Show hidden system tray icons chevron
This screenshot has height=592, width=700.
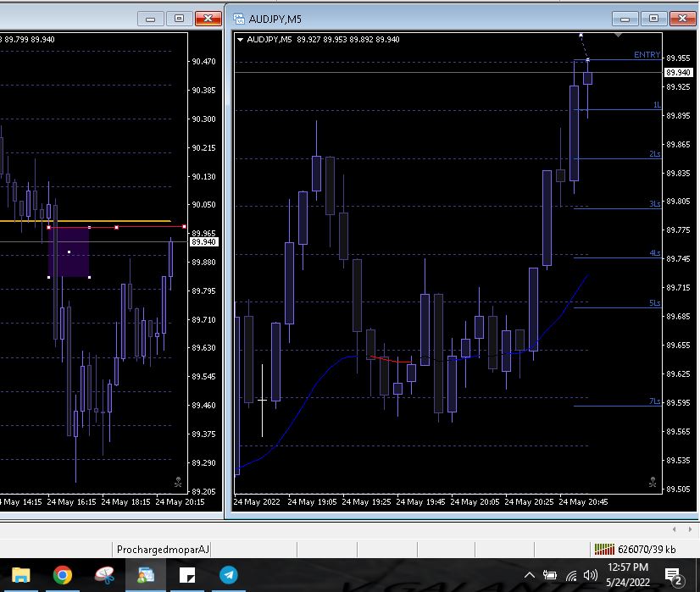pos(530,576)
